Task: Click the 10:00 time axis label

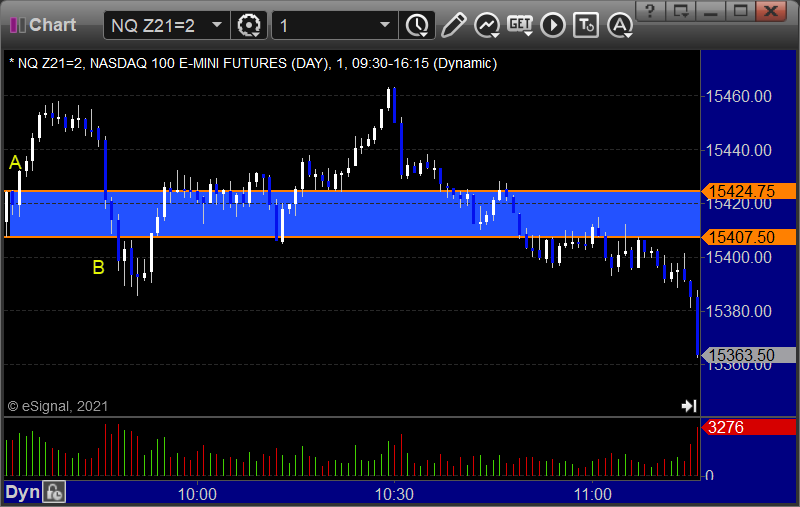Action: tap(197, 494)
